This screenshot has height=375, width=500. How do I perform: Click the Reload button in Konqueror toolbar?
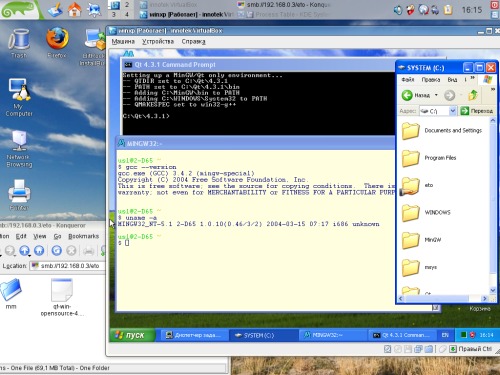coord(56,250)
